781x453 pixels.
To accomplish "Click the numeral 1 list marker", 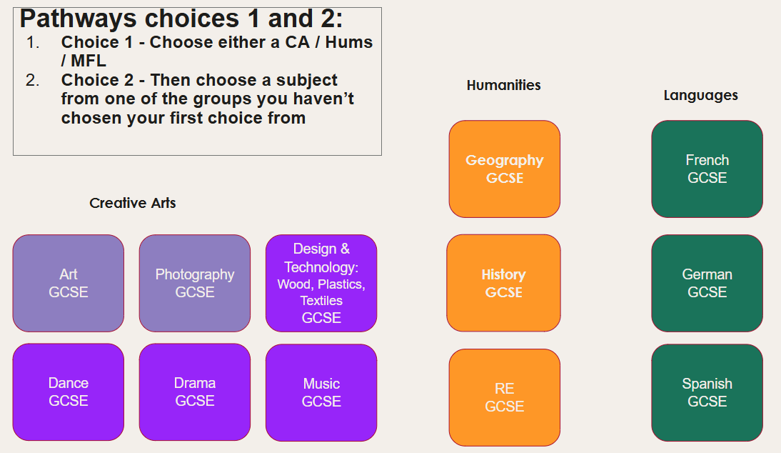I will pyautogui.click(x=32, y=42).
